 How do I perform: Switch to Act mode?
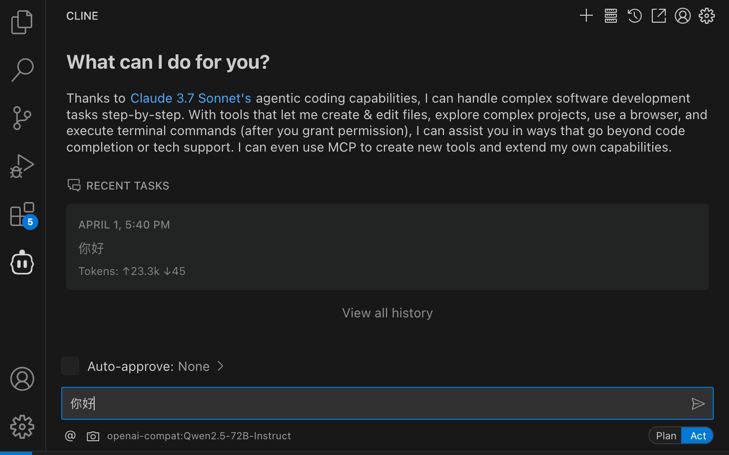(697, 435)
